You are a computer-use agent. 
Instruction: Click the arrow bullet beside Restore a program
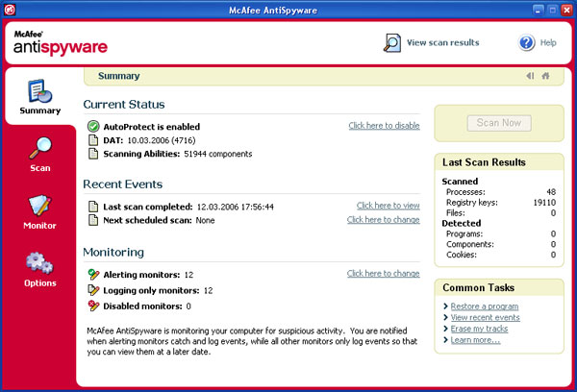tap(445, 306)
